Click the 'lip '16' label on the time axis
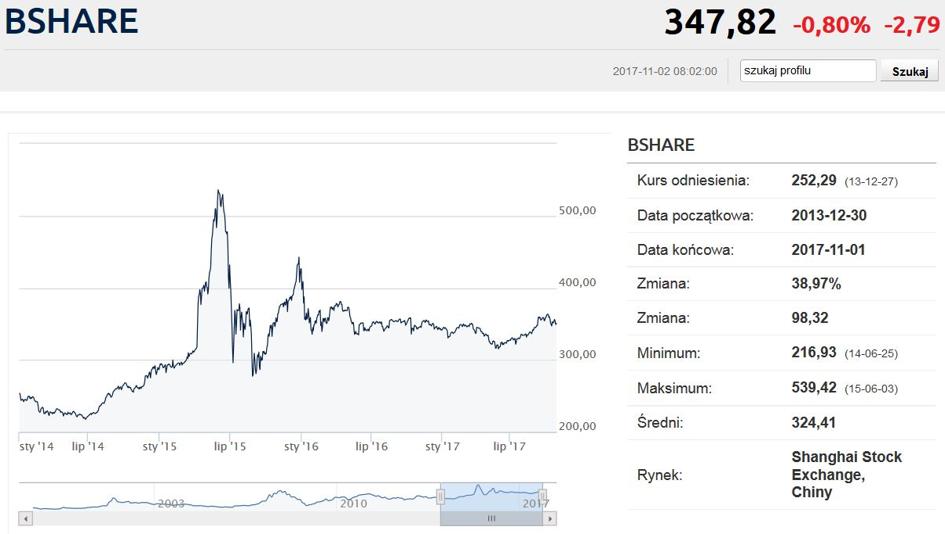 [371, 446]
